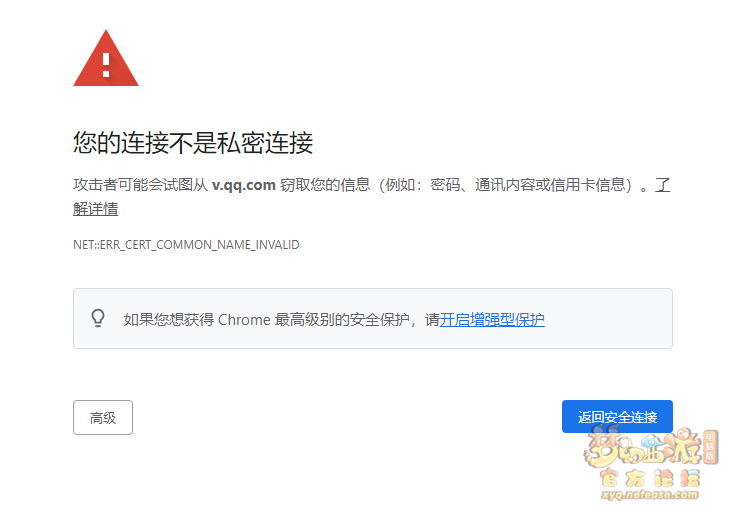Click the 官方论坛 watermark text

[x=649, y=478]
